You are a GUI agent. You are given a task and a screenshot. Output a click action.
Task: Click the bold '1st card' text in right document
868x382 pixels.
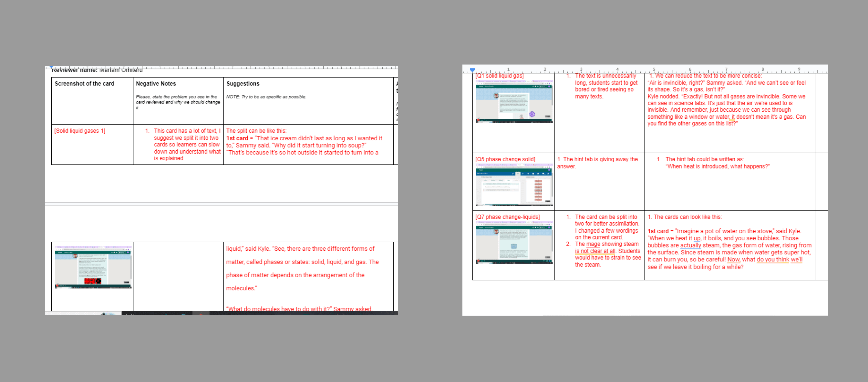coord(658,231)
